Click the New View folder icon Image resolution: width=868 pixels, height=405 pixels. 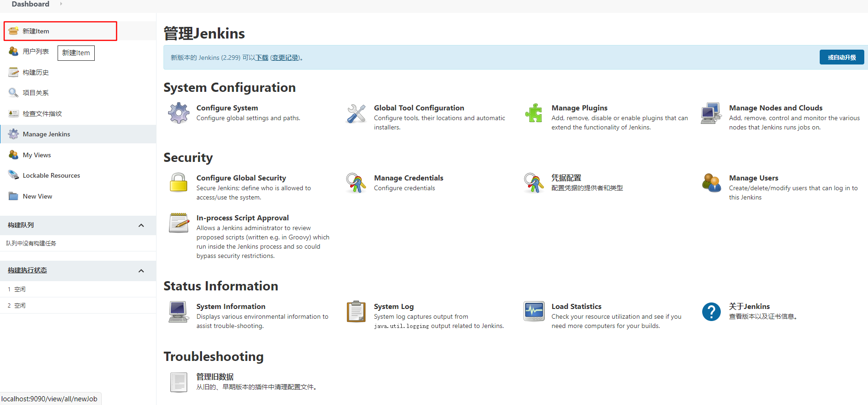point(13,196)
